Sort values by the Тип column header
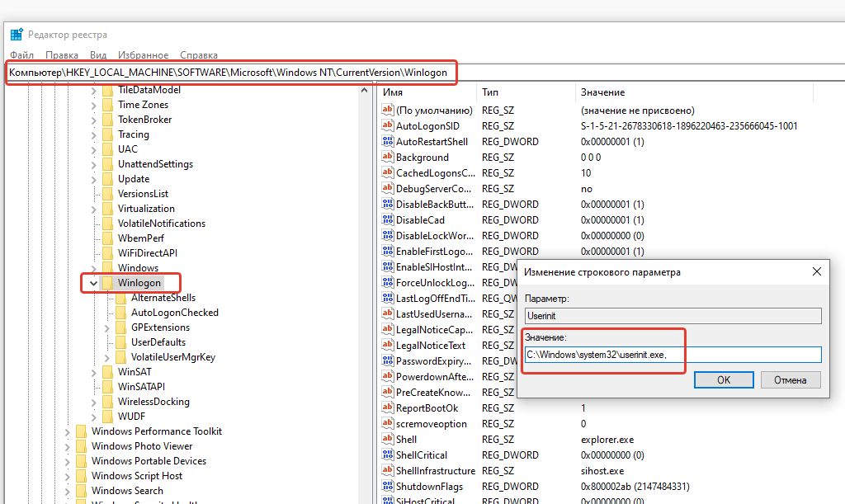 tap(490, 92)
